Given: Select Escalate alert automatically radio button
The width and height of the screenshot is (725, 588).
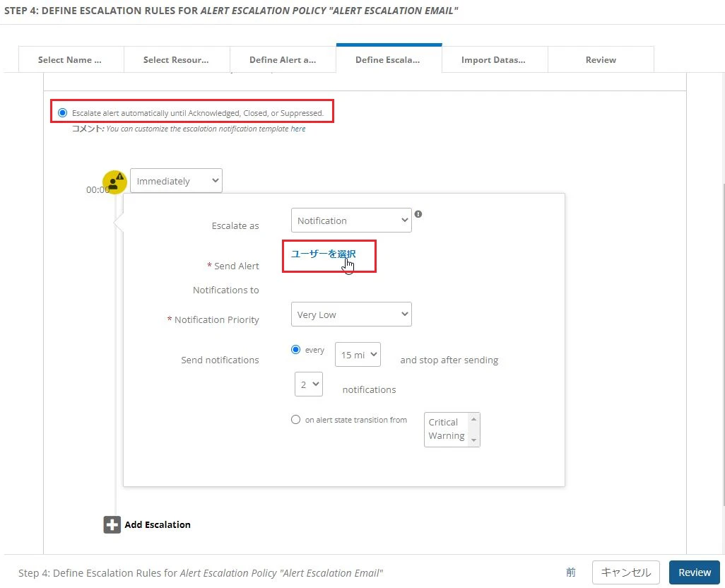Looking at the screenshot, I should 62,113.
